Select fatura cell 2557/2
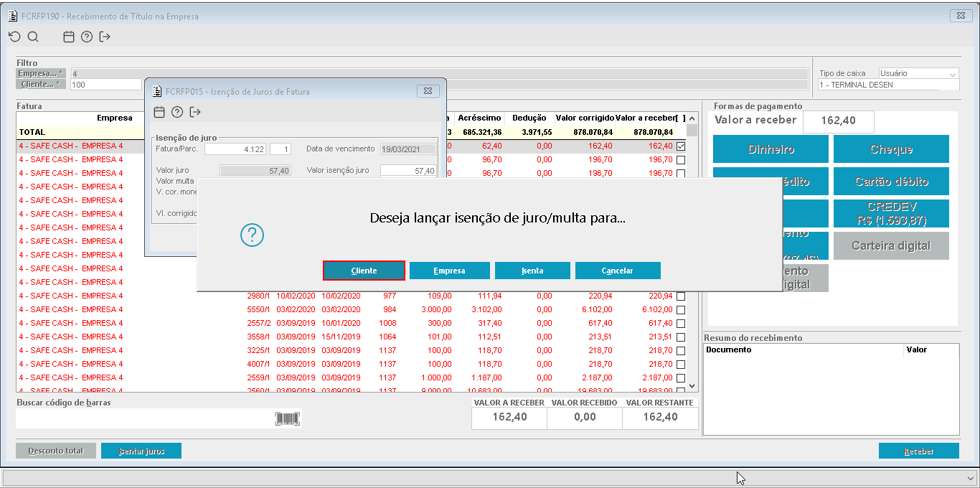The image size is (980, 488). point(258,323)
